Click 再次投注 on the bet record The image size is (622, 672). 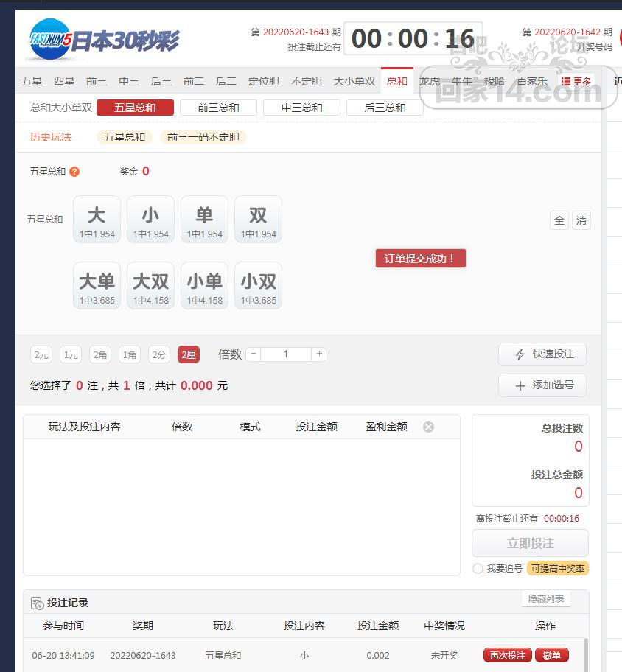tap(508, 655)
